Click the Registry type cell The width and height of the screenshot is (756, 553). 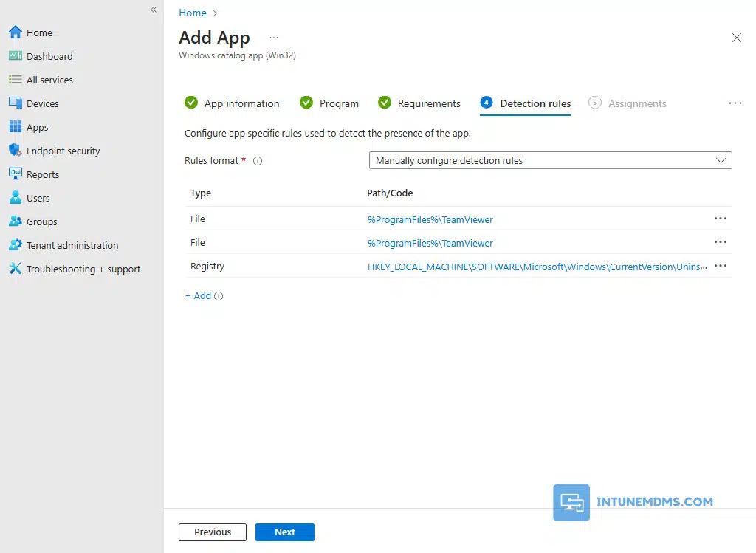207,266
